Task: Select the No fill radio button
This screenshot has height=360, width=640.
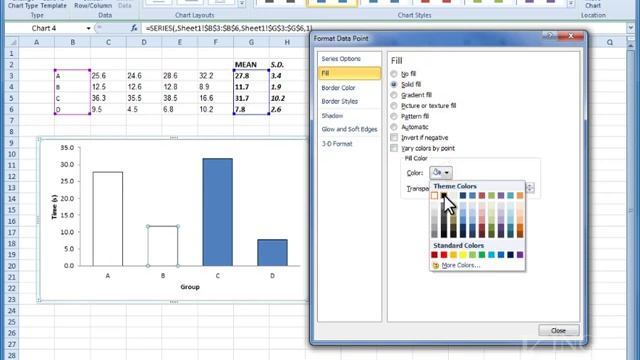Action: click(x=394, y=74)
